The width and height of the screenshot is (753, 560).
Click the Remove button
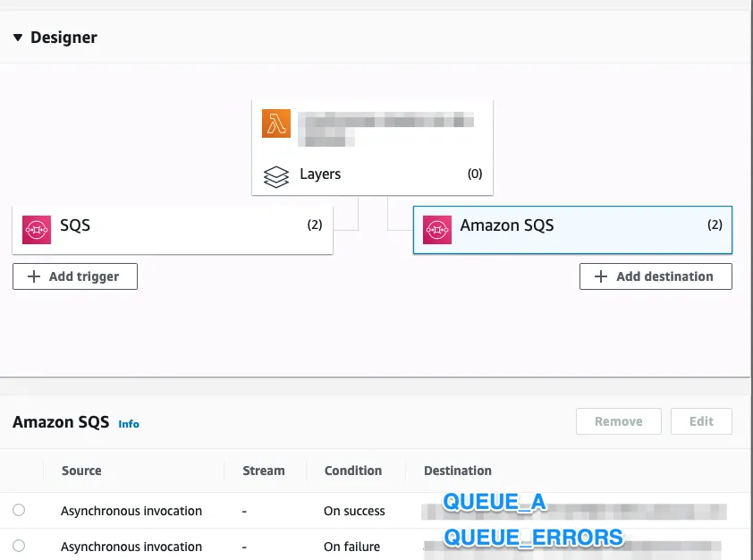pyautogui.click(x=619, y=421)
